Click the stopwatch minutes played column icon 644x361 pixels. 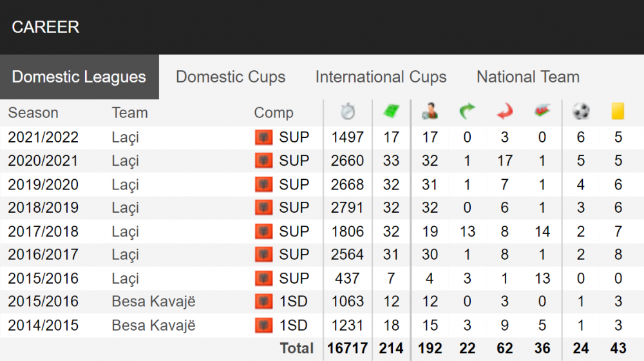click(x=348, y=112)
